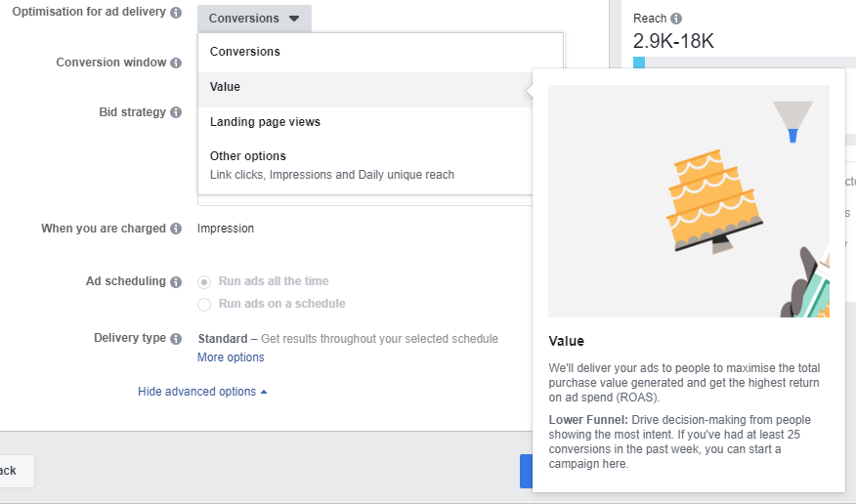Image resolution: width=856 pixels, height=504 pixels.
Task: Select Run ads all the time option
Action: coord(204,281)
